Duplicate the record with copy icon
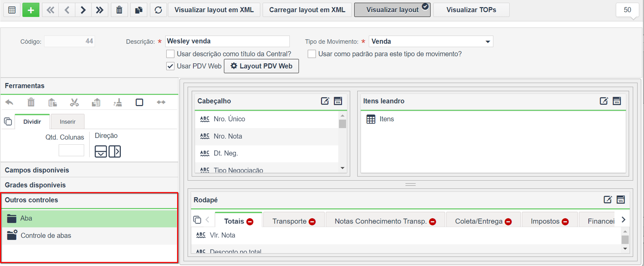This screenshot has height=266, width=644. 139,10
